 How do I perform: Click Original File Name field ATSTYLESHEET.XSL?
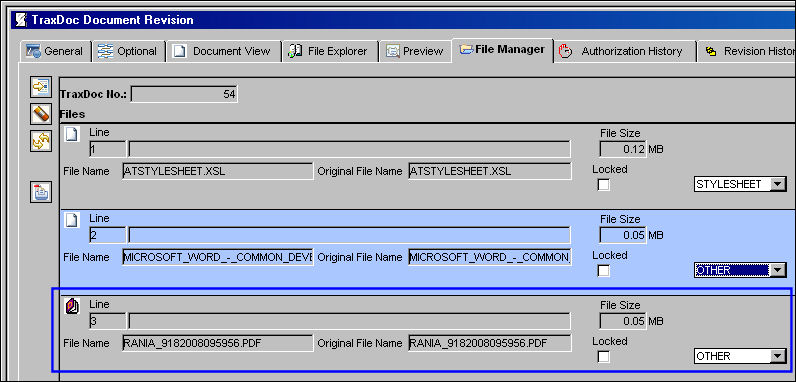tap(490, 171)
